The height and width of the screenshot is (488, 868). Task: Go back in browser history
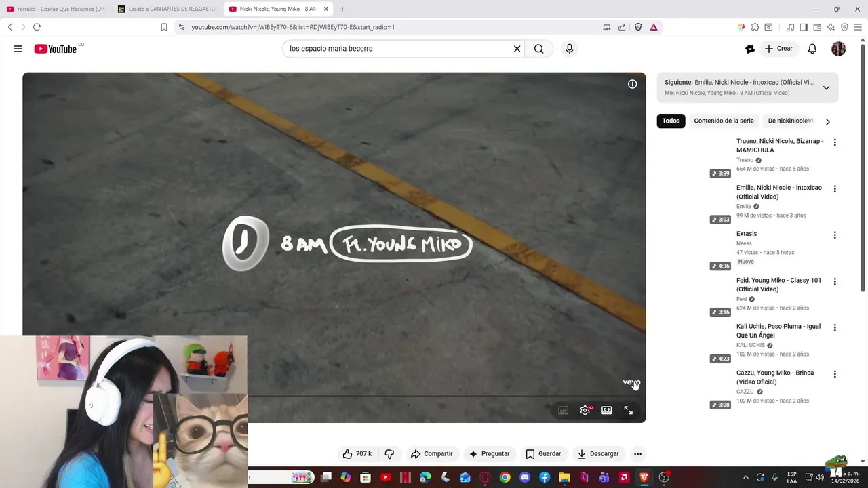pyautogui.click(x=9, y=27)
